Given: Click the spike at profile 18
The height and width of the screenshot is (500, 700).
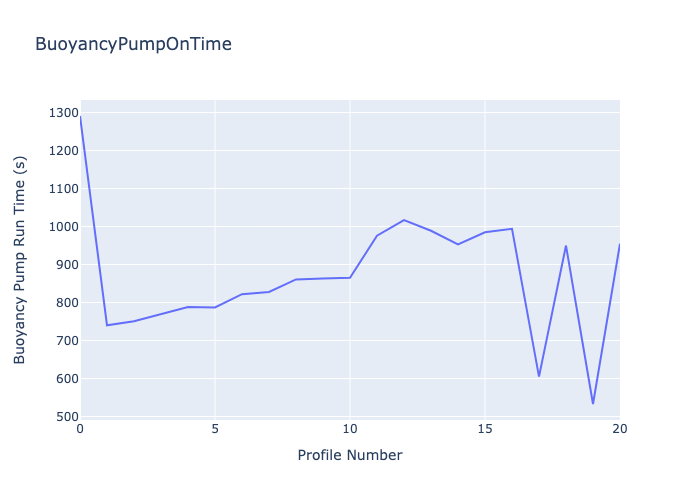Looking at the screenshot, I should [566, 246].
